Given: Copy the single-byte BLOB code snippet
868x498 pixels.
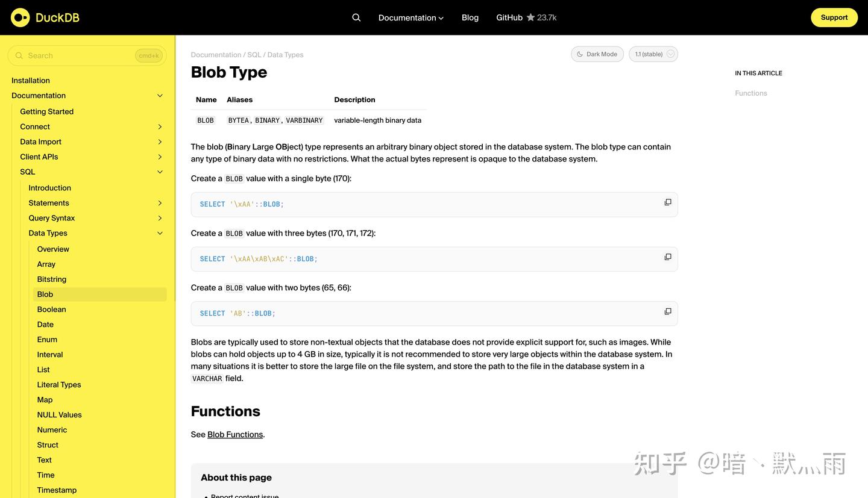Looking at the screenshot, I should click(668, 202).
